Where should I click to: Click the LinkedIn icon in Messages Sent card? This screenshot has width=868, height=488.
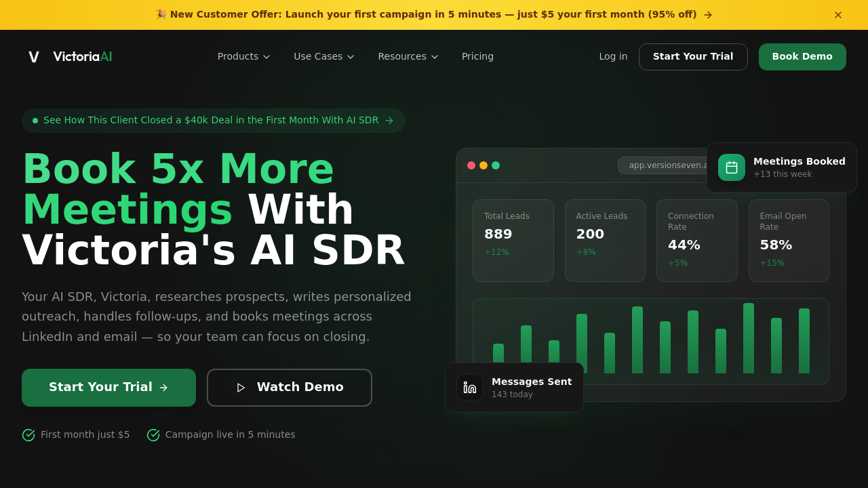point(470,388)
